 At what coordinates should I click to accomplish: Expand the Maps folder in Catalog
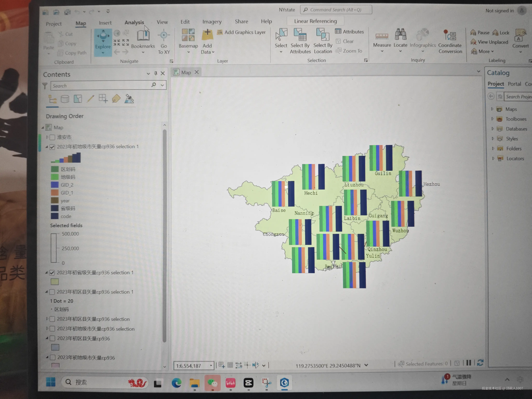(x=492, y=109)
